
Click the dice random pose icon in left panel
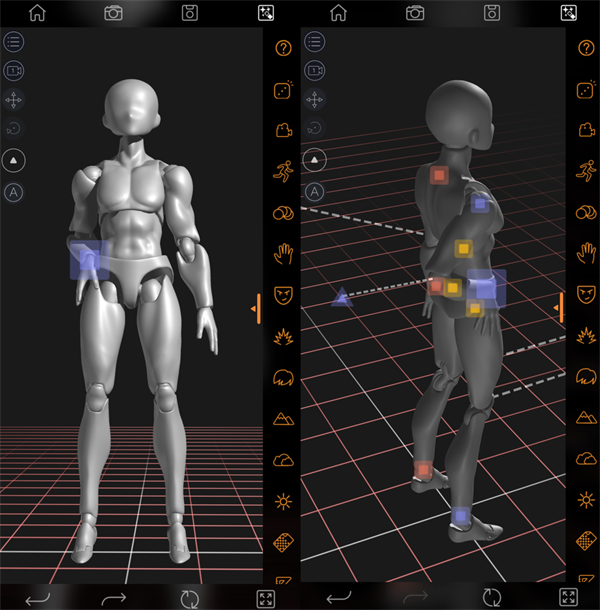pyautogui.click(x=283, y=90)
